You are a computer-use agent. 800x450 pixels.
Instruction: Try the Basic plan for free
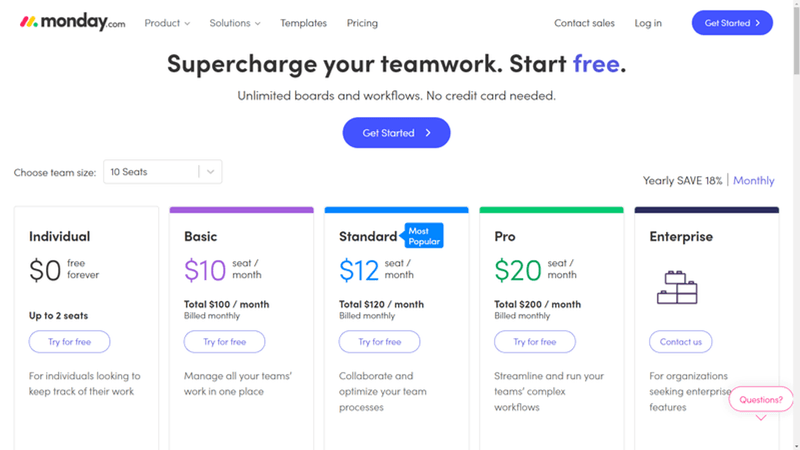click(224, 342)
